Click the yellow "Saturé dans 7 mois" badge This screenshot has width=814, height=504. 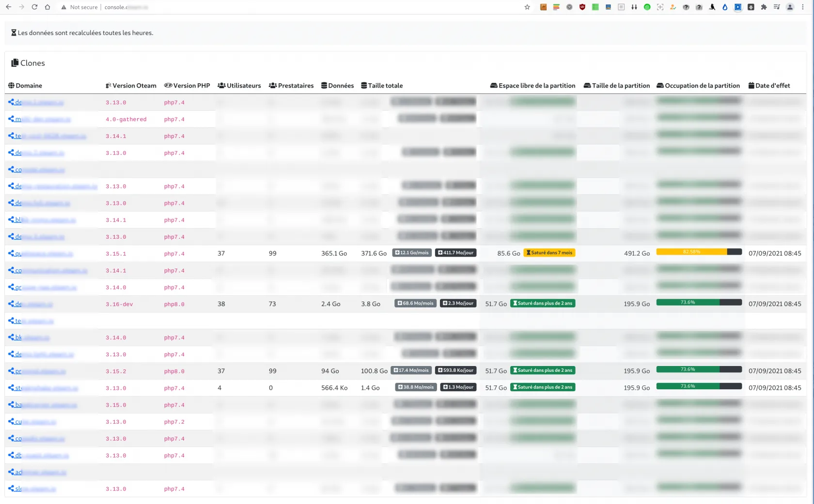click(549, 253)
